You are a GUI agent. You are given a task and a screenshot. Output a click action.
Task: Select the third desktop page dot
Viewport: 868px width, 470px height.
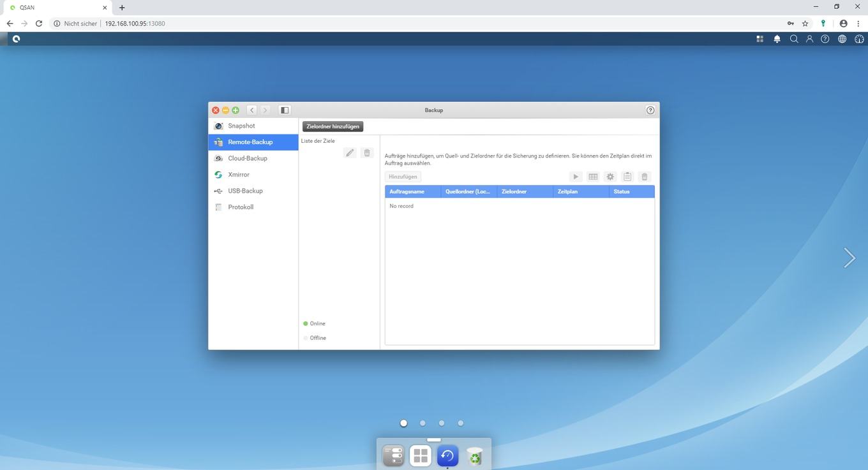tap(442, 423)
